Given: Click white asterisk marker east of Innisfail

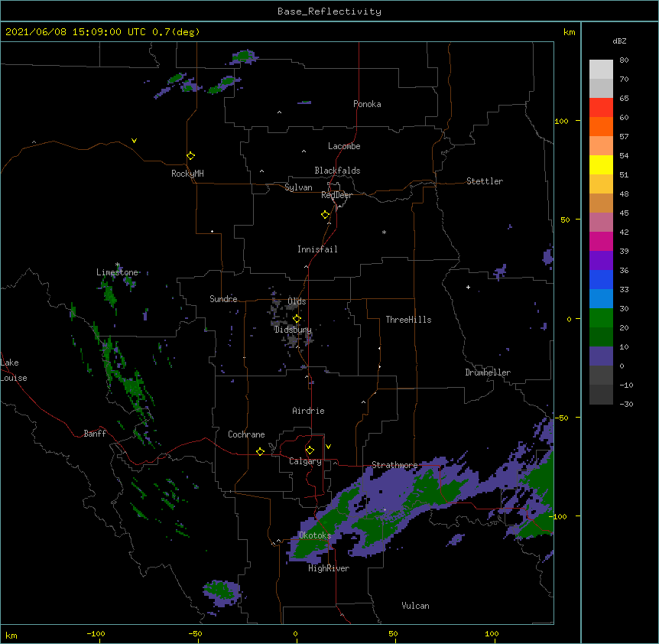Looking at the screenshot, I should point(384,232).
